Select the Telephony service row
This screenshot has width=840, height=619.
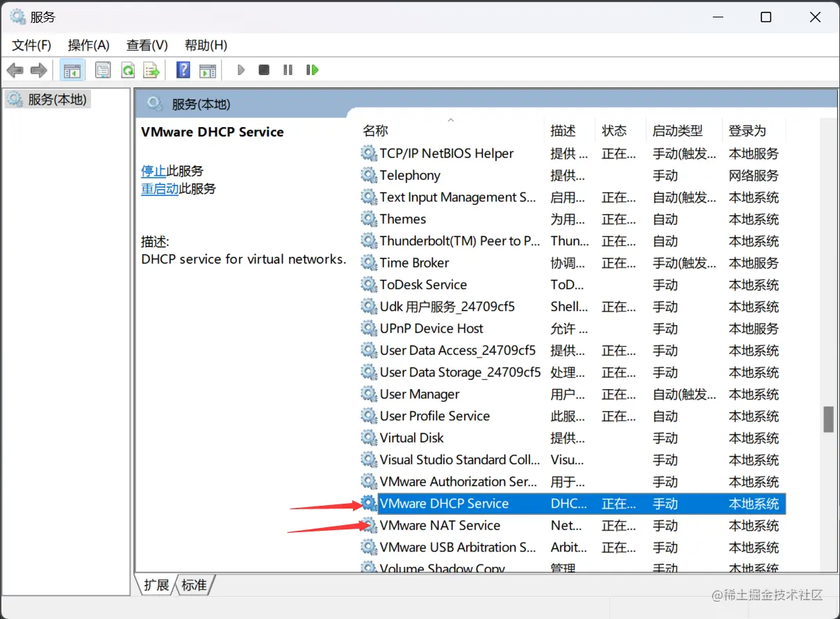pos(573,175)
